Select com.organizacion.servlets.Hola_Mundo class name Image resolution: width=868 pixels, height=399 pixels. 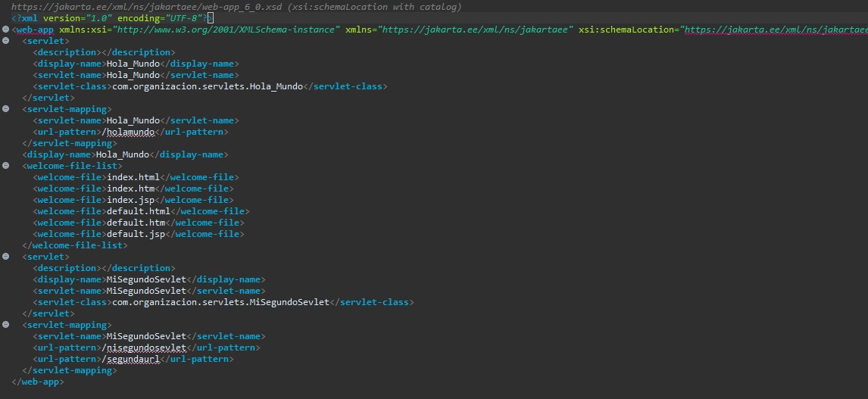207,86
